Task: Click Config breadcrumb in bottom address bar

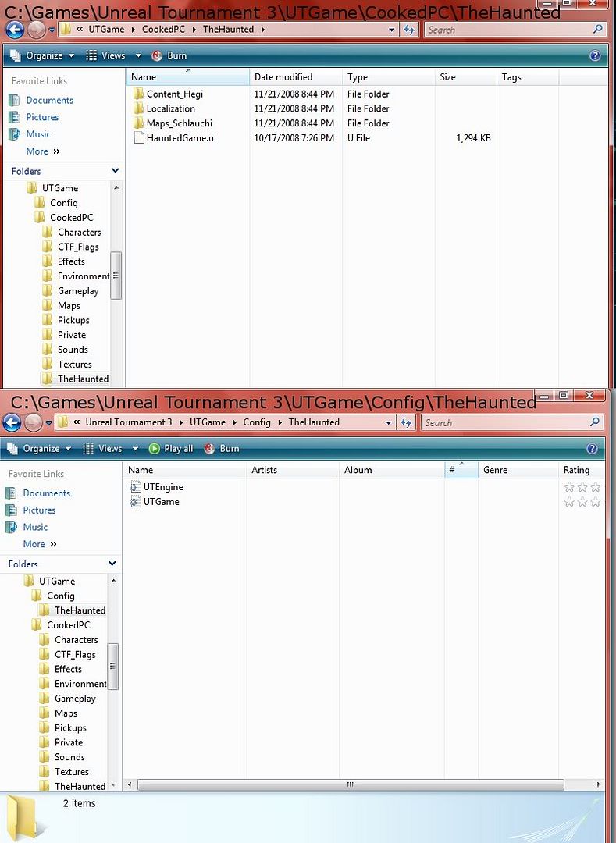Action: pos(256,422)
